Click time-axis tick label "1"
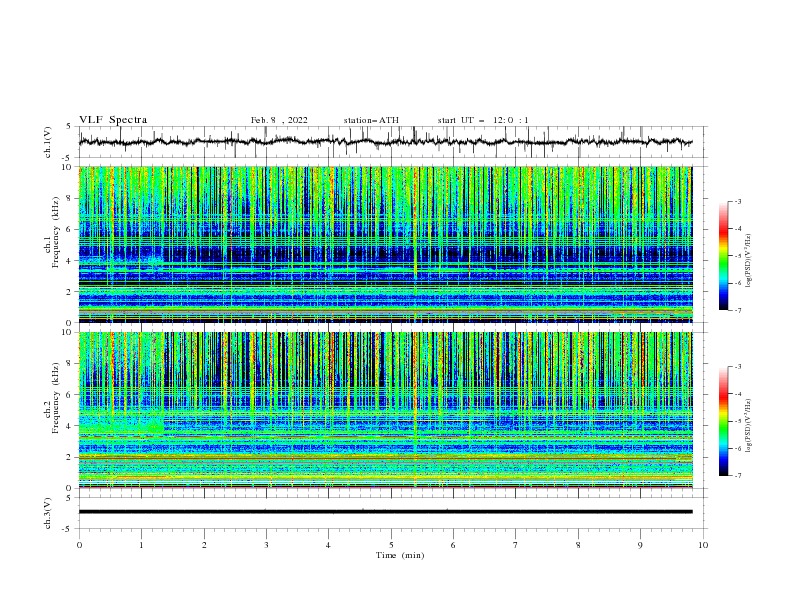Viewport: 792px width, 612px height. (x=141, y=545)
